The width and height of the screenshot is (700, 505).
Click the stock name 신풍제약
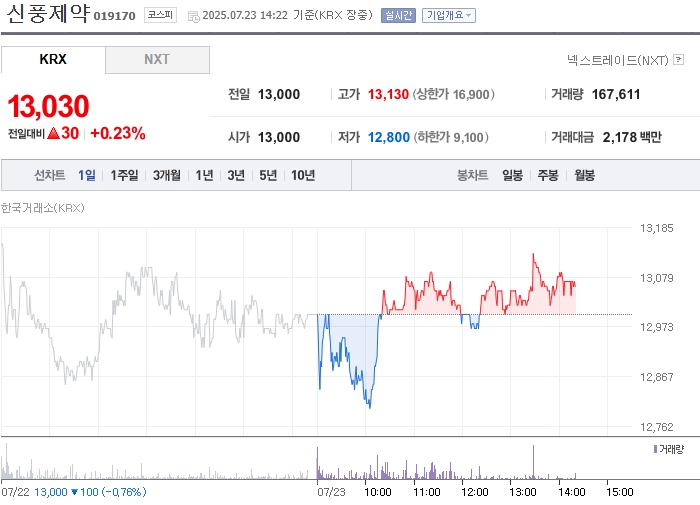pos(48,13)
